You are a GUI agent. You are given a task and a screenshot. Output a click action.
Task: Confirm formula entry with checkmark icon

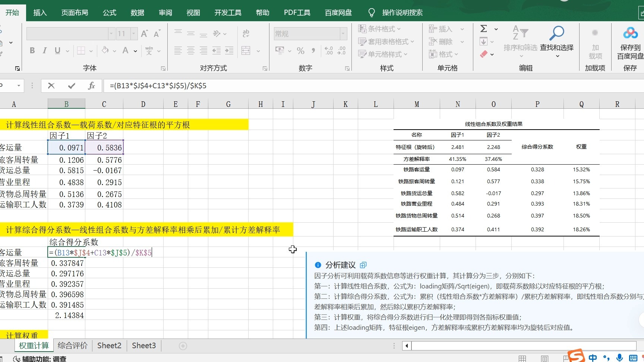coord(72,86)
